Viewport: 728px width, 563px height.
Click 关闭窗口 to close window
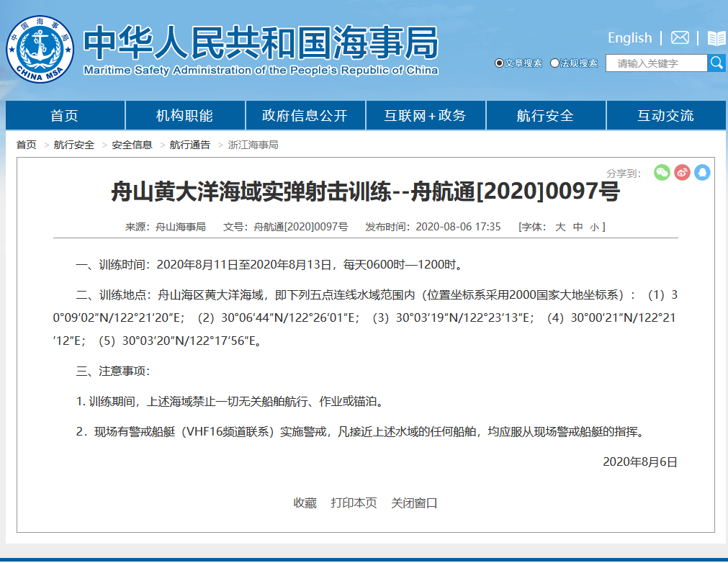click(x=414, y=503)
